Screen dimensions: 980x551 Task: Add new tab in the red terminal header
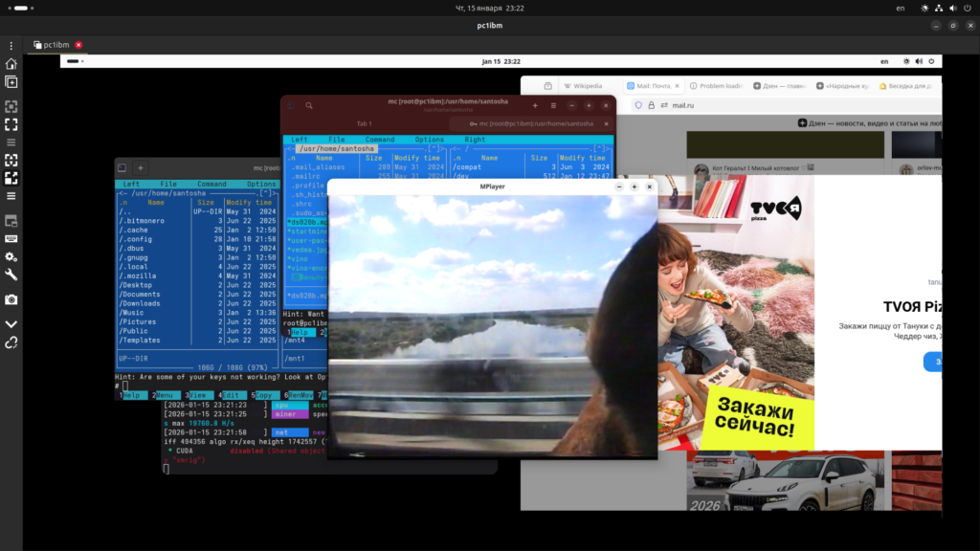(x=535, y=105)
